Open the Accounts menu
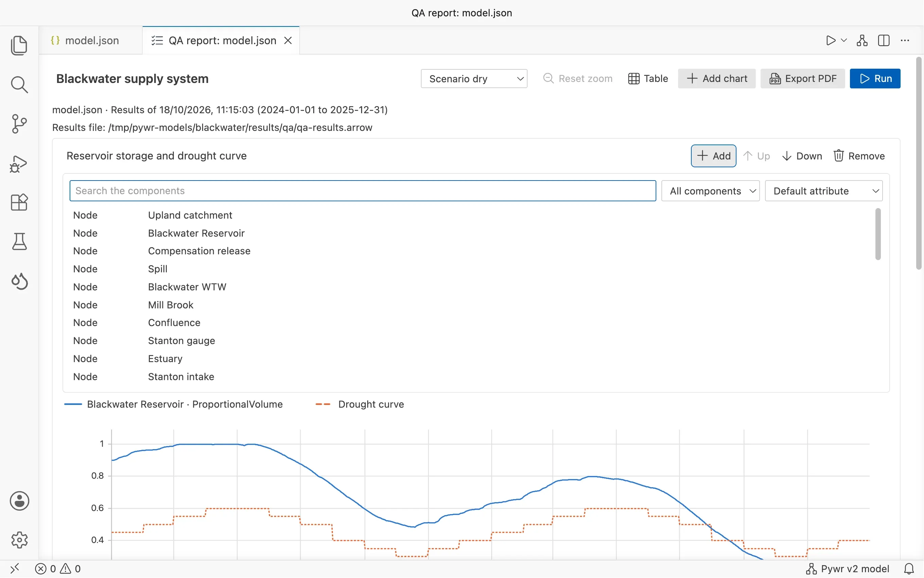 (19, 501)
